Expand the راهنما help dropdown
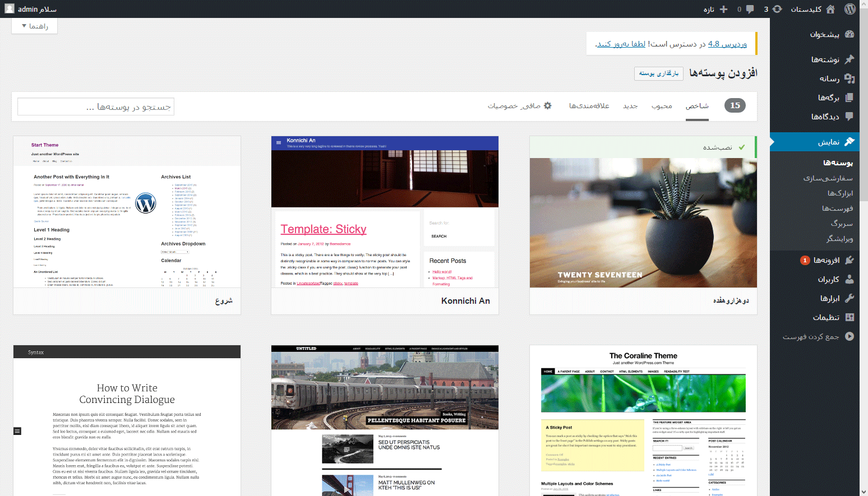This screenshot has height=496, width=868. (x=34, y=26)
